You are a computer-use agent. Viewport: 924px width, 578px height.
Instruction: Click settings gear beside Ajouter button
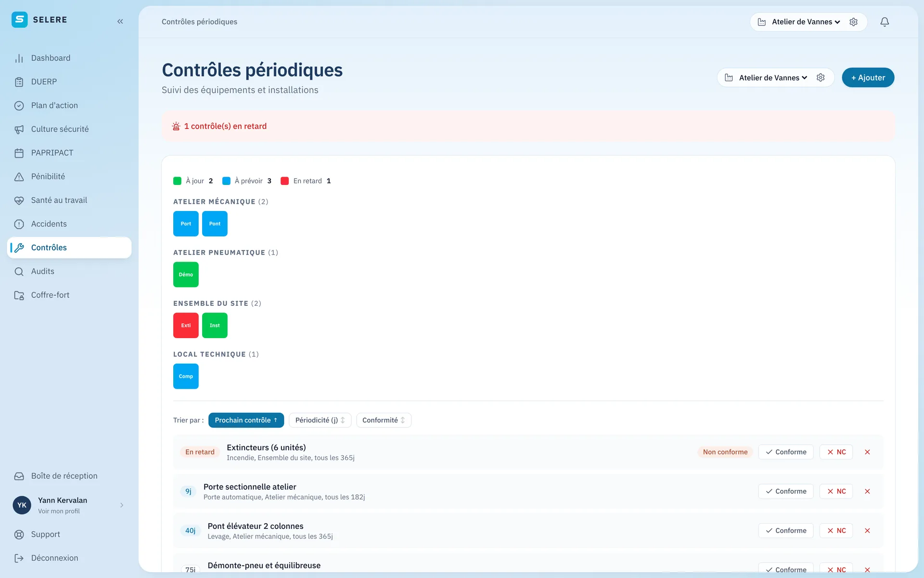click(x=821, y=78)
